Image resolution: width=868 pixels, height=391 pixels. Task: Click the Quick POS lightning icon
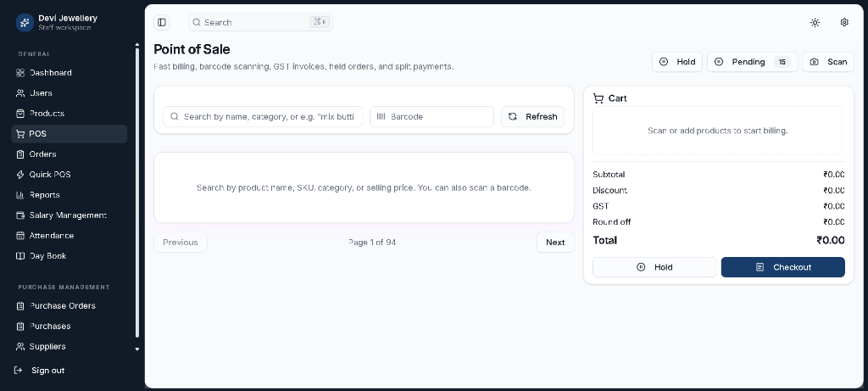20,175
